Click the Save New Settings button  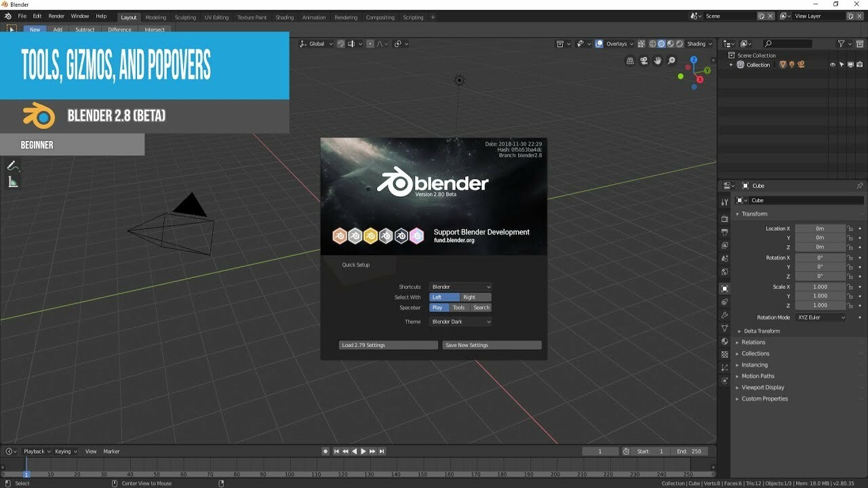click(491, 345)
